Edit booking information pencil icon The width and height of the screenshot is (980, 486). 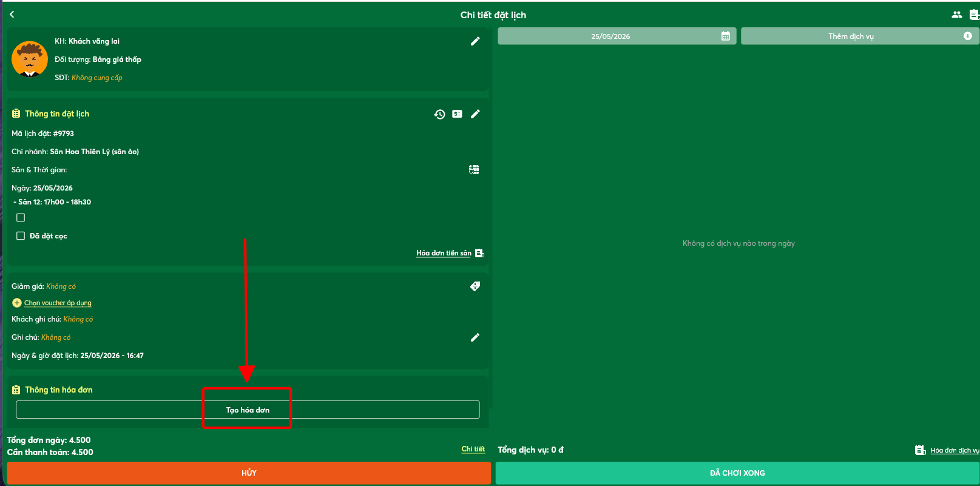475,114
